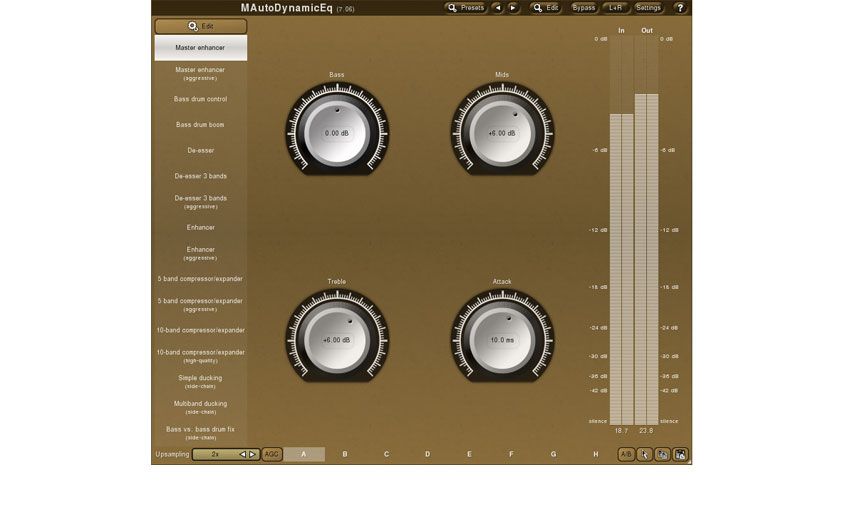Toggle the AGC button

[x=272, y=454]
